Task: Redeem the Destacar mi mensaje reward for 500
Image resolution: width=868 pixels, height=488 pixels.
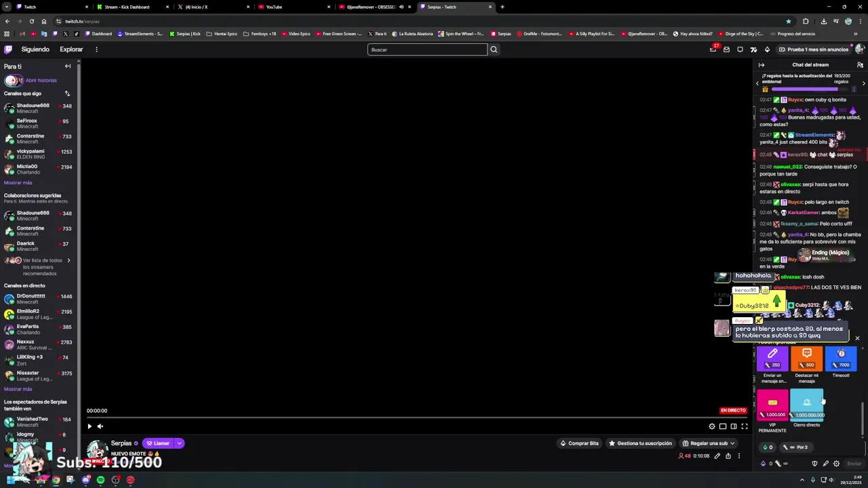Action: click(807, 359)
